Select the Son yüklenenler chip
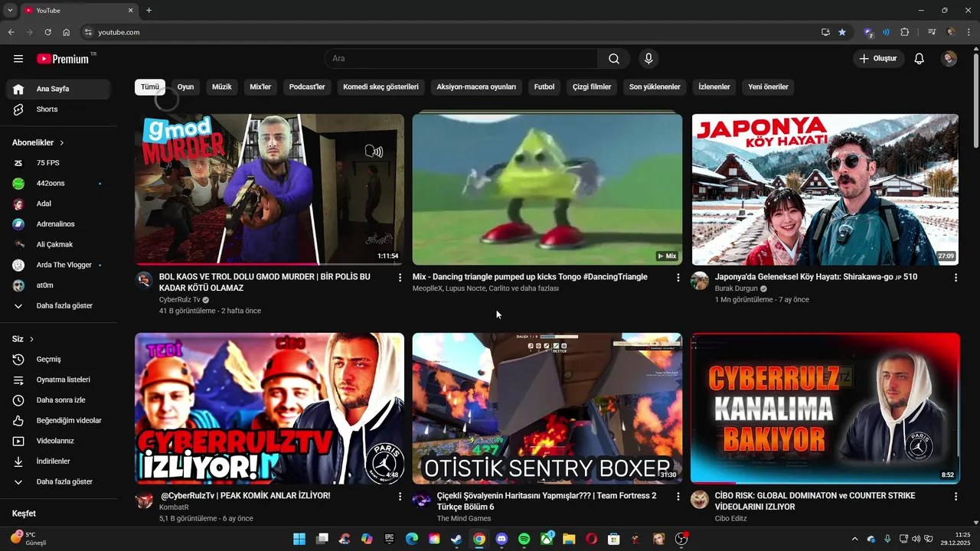Viewport: 980px width, 551px height. [655, 87]
